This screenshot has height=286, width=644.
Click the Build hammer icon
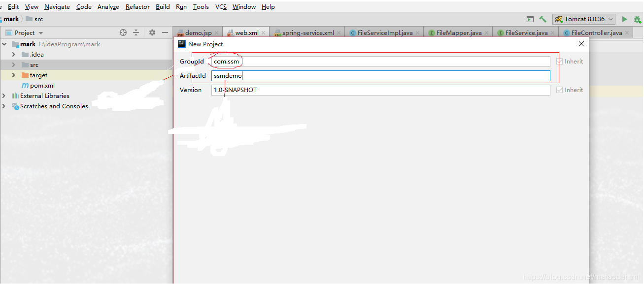coord(542,19)
